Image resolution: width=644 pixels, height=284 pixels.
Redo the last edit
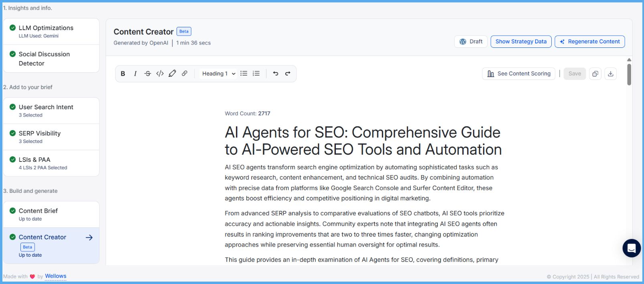288,74
